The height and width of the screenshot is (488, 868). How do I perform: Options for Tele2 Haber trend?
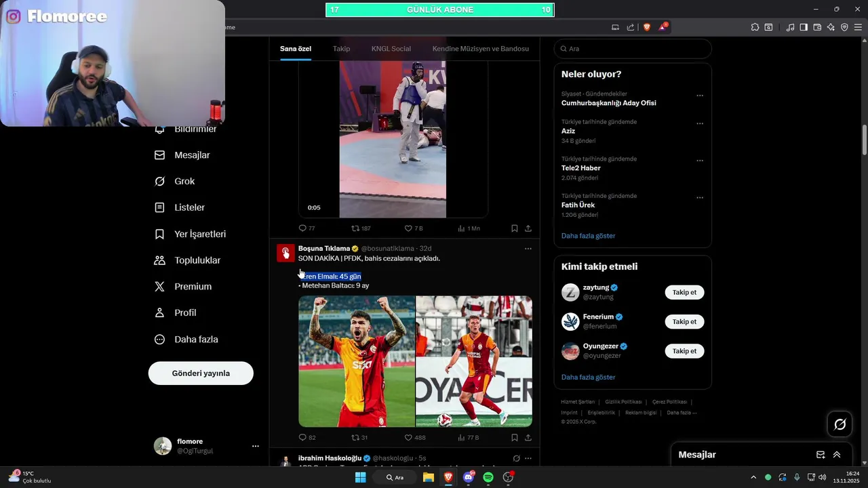click(700, 161)
